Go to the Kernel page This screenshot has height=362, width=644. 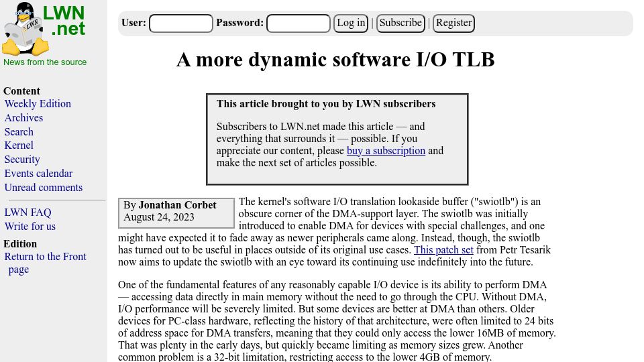click(x=19, y=145)
